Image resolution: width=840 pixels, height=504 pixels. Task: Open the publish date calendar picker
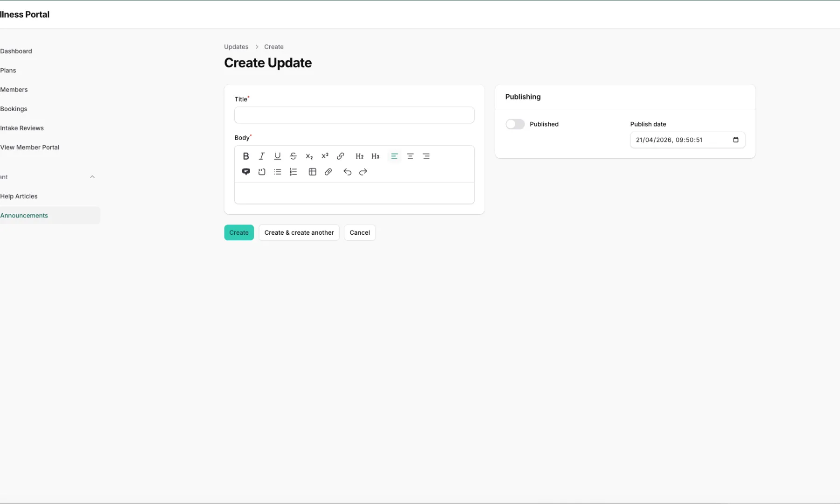735,140
